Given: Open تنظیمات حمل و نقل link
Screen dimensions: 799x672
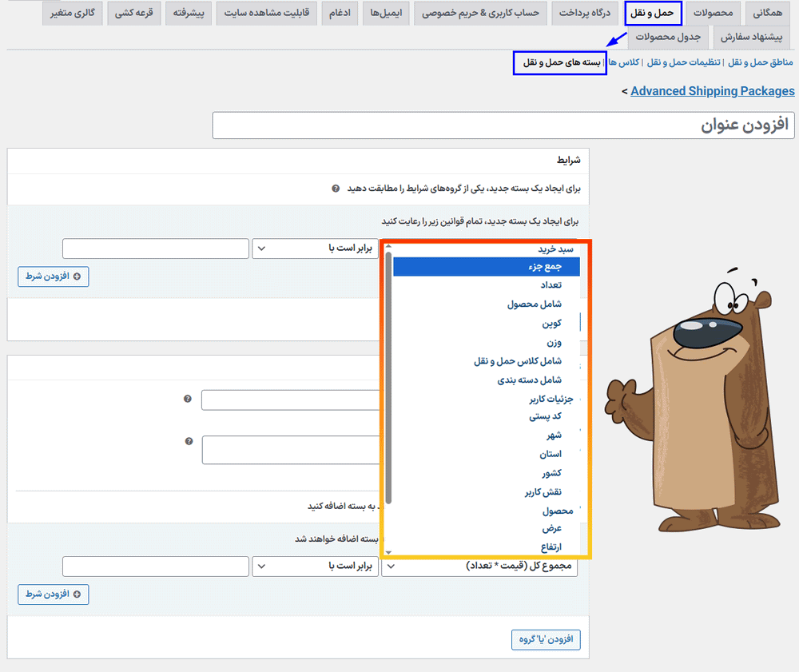Looking at the screenshot, I should [683, 62].
